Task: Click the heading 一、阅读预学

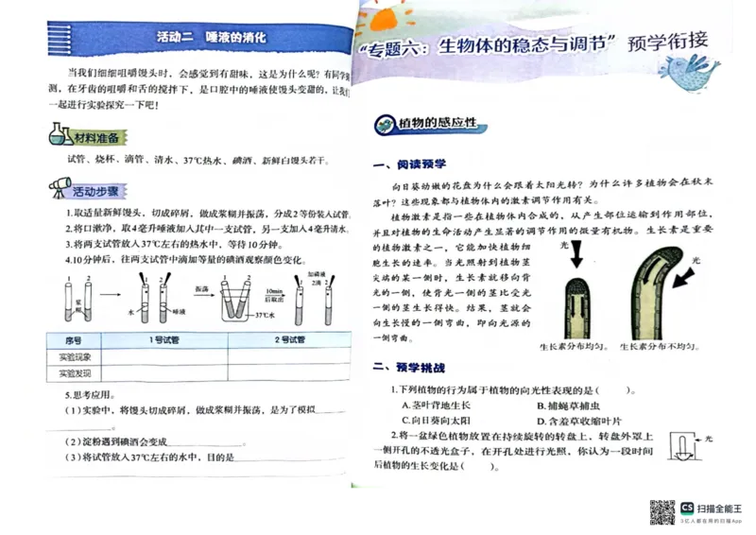Action: coord(409,164)
